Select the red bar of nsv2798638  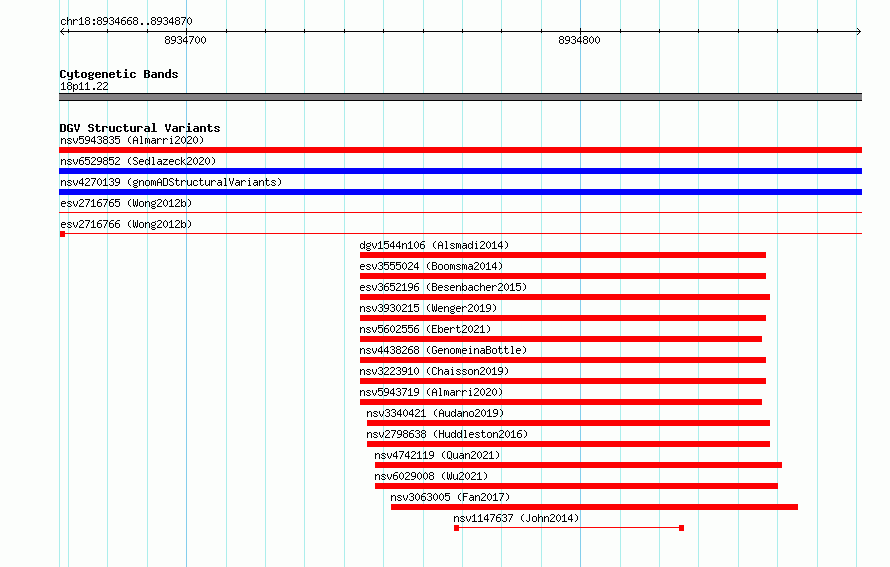click(x=568, y=444)
